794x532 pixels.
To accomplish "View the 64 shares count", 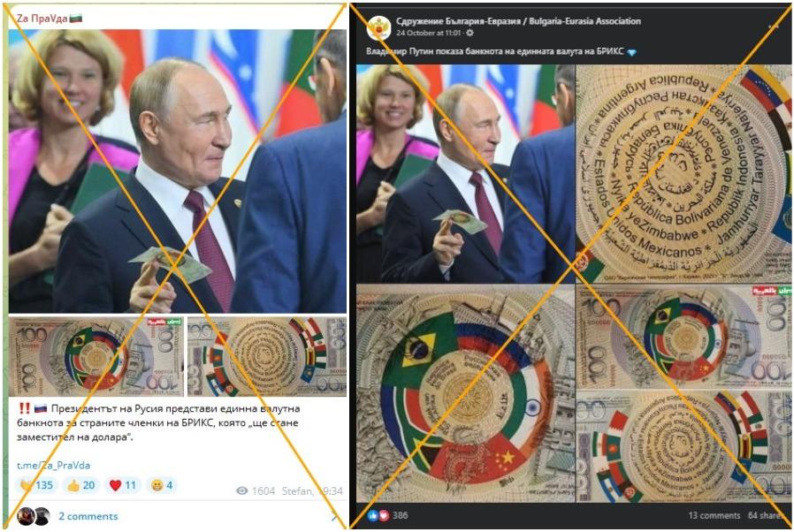I will tap(766, 515).
